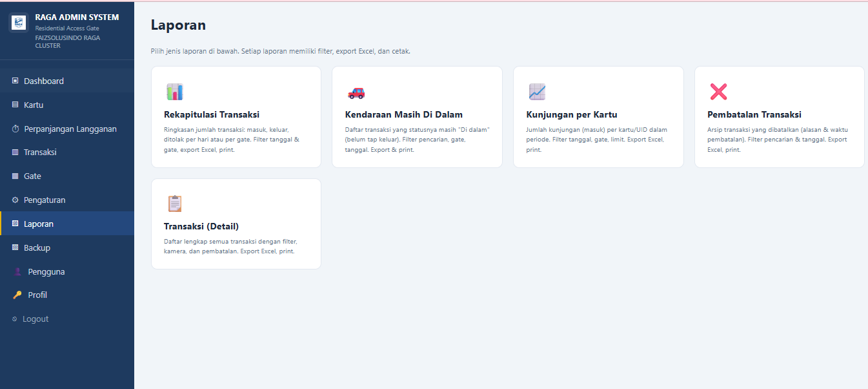Viewport: 868px width, 389px height.
Task: Click the RAGA logo in the sidebar header
Action: click(x=19, y=23)
